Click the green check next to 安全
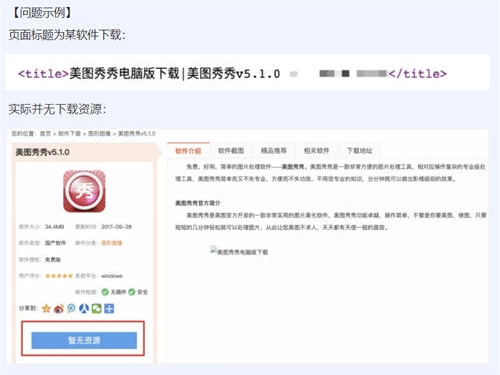 [132, 292]
